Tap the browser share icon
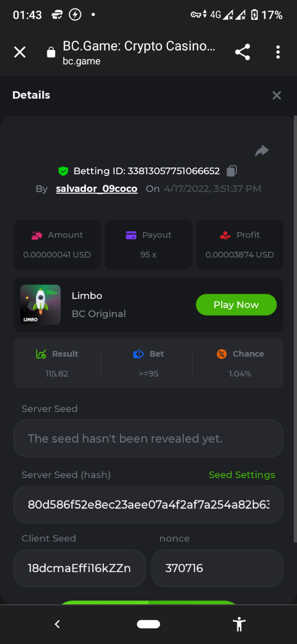 (x=242, y=52)
